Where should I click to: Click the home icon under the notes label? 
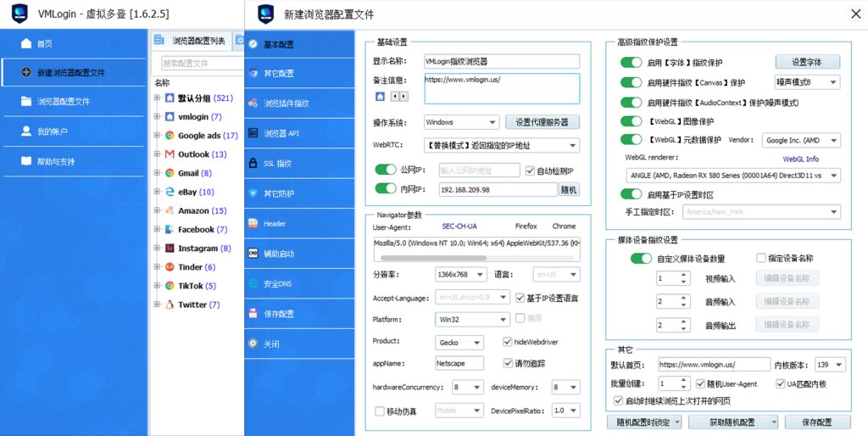381,97
